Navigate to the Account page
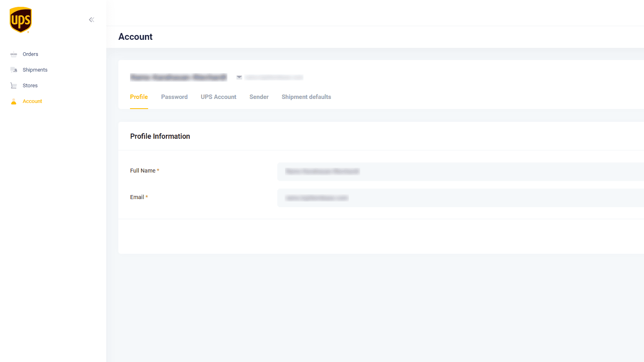The height and width of the screenshot is (362, 644). click(x=32, y=101)
